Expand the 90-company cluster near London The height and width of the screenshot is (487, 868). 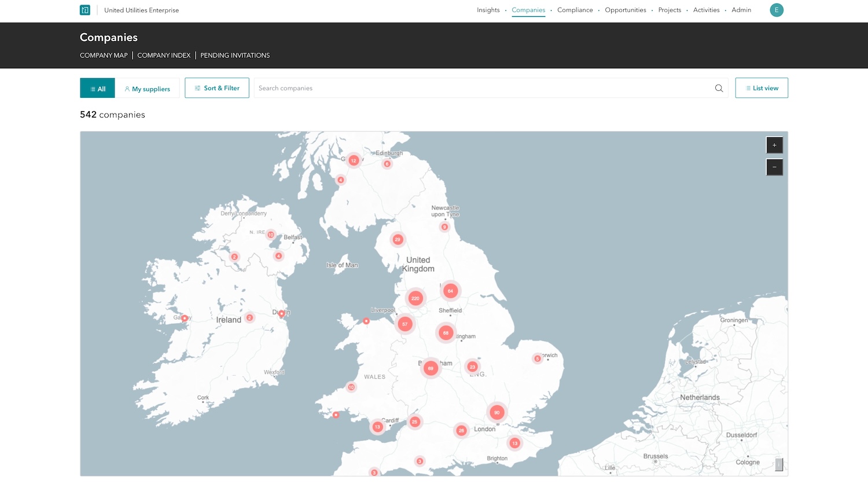tap(496, 412)
